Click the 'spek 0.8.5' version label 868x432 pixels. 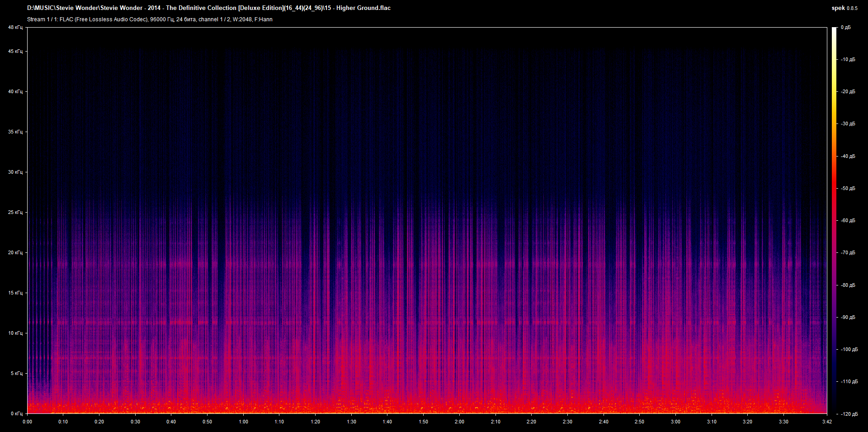[x=844, y=8]
